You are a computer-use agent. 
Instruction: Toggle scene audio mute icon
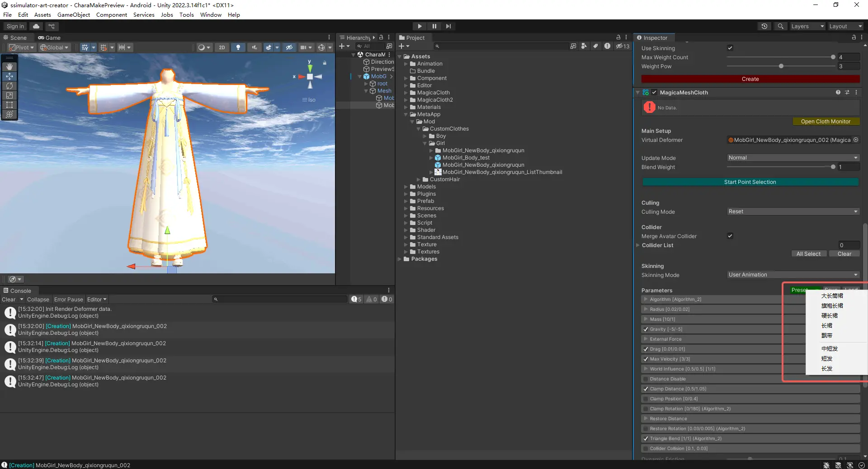coord(254,47)
